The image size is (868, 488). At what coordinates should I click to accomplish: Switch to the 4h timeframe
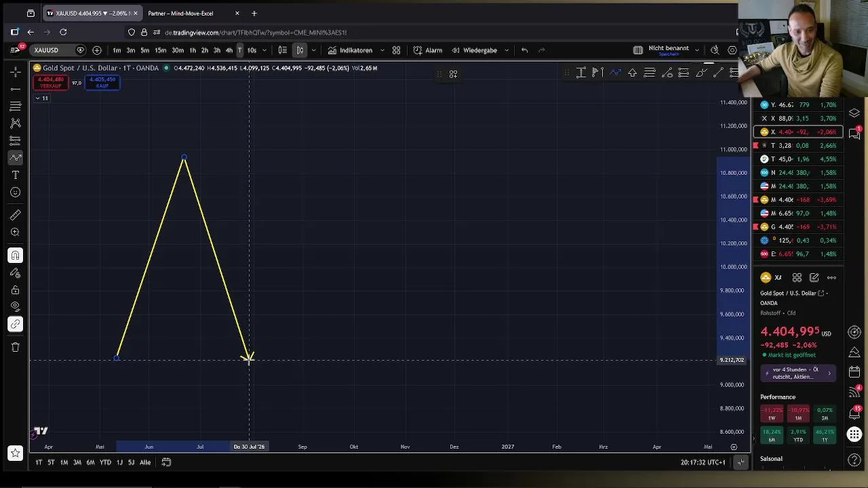click(x=229, y=50)
